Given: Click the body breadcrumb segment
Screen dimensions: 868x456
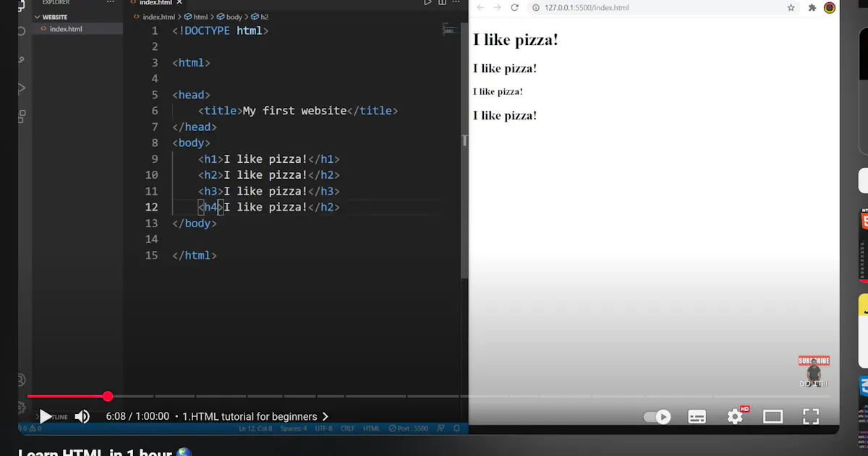Looking at the screenshot, I should click(x=230, y=17).
